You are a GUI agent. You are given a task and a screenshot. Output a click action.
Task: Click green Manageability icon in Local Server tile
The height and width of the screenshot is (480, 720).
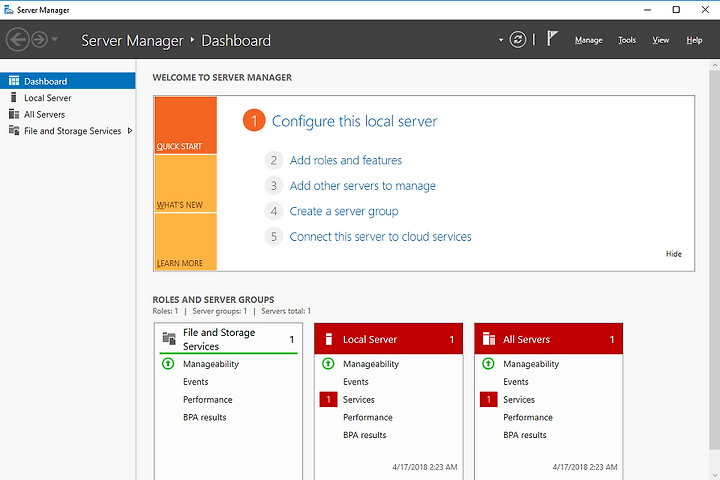pyautogui.click(x=328, y=364)
